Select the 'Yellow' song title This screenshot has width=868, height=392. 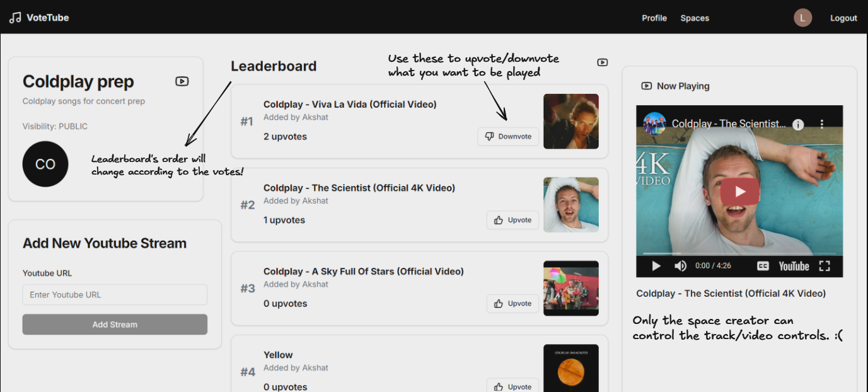point(278,355)
